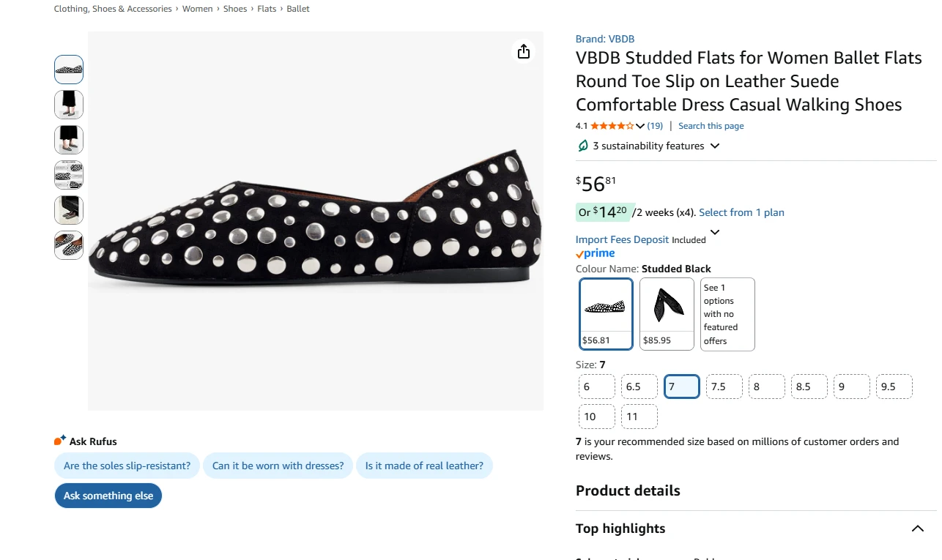The width and height of the screenshot is (942, 560).
Task: Click Import Fees Deposit link
Action: pyautogui.click(x=622, y=239)
